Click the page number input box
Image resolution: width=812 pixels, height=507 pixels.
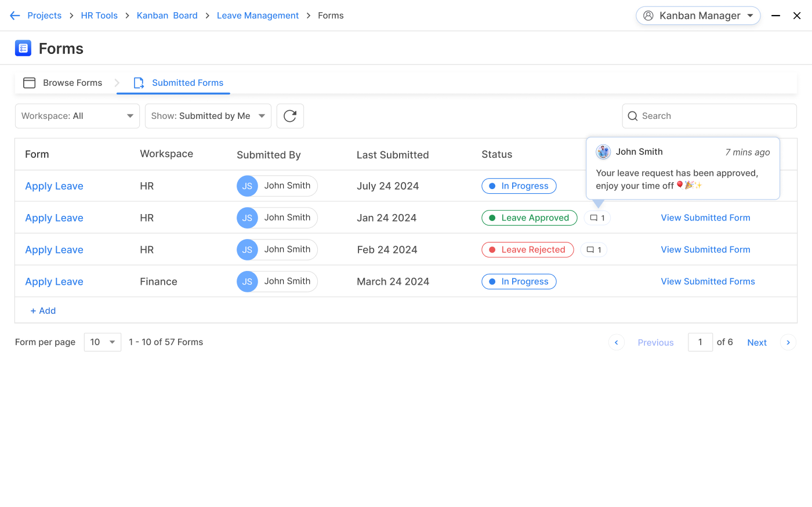point(700,342)
